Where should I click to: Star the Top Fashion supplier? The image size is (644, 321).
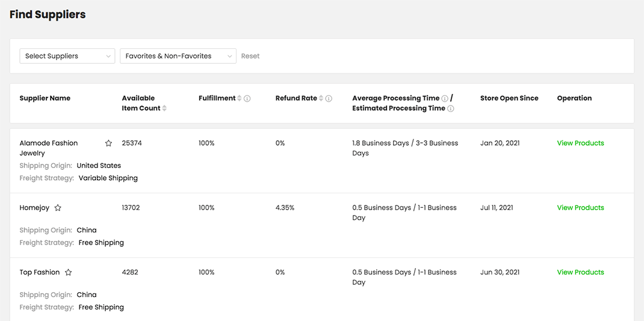coord(69,272)
